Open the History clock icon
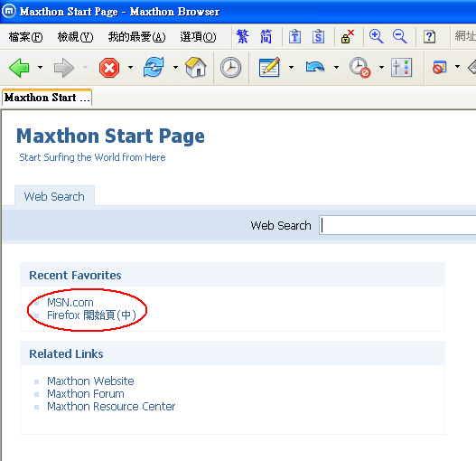This screenshot has width=476, height=461. pos(230,67)
